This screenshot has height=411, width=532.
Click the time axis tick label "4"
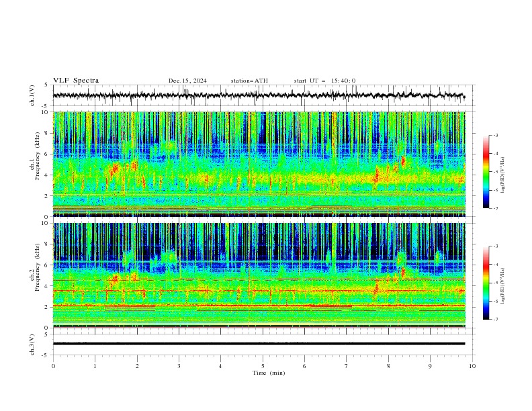coord(221,366)
